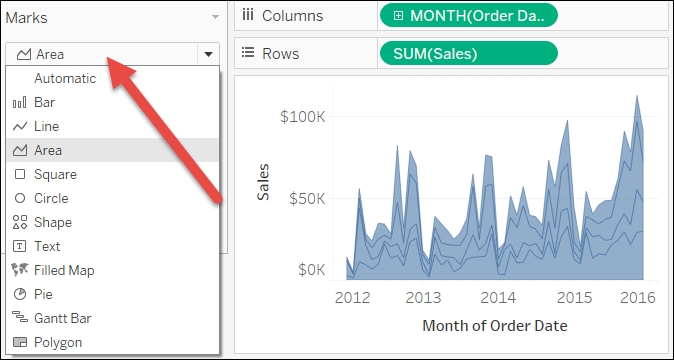Click the Columns shelf label
The width and height of the screenshot is (674, 360).
292,15
